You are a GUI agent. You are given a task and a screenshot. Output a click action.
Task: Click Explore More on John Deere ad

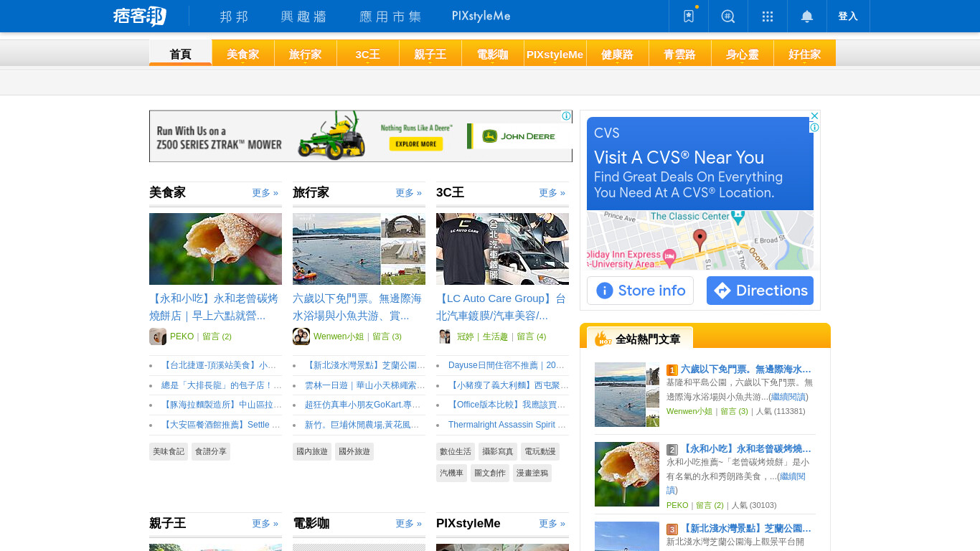point(416,143)
